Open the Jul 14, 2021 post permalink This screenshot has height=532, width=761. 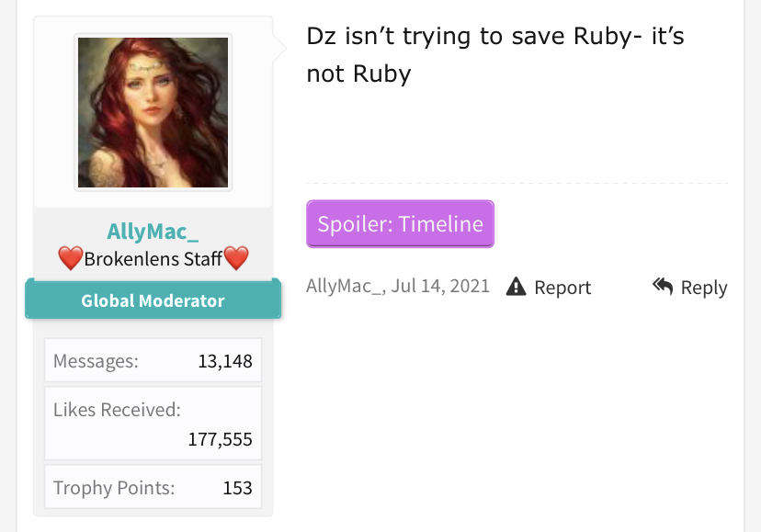[x=440, y=286]
